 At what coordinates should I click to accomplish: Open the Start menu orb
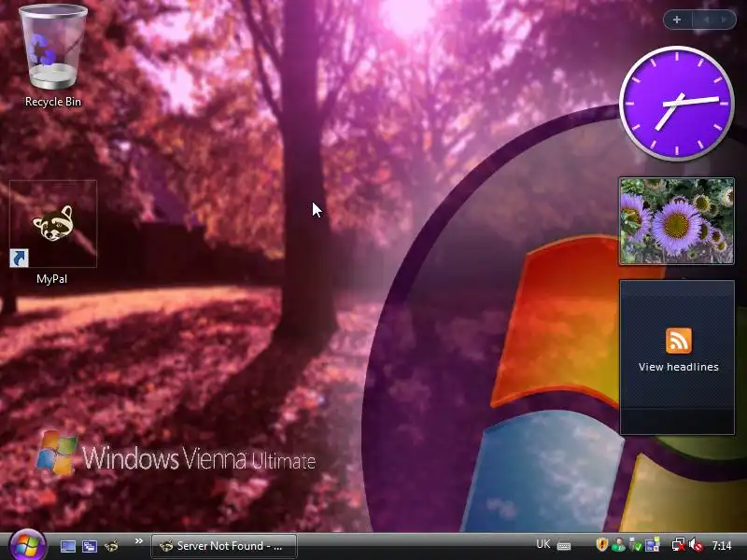[27, 545]
